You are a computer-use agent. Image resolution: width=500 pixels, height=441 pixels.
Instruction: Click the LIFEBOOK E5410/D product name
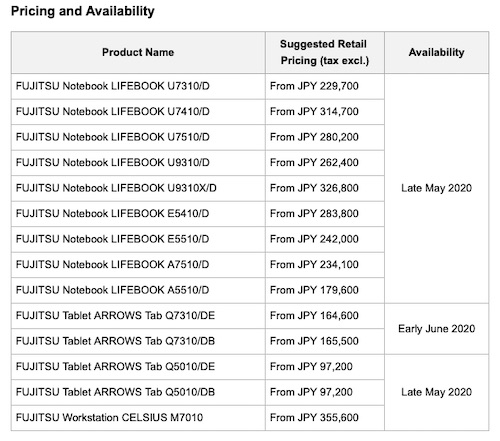point(112,214)
